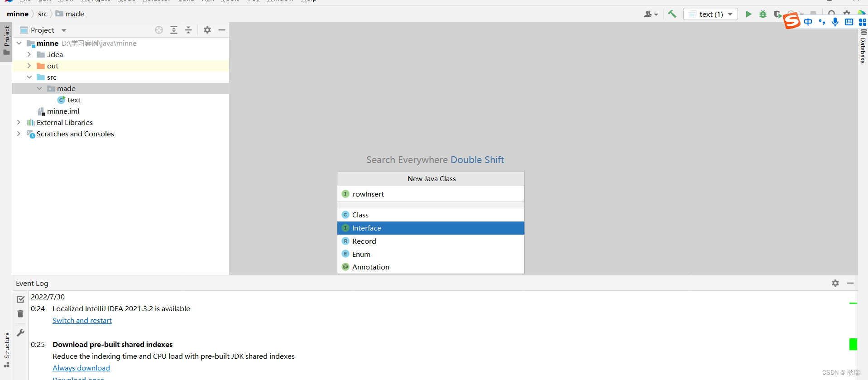The width and height of the screenshot is (868, 380).
Task: Click the 'Download pre-built shared indexes' heading
Action: 112,344
